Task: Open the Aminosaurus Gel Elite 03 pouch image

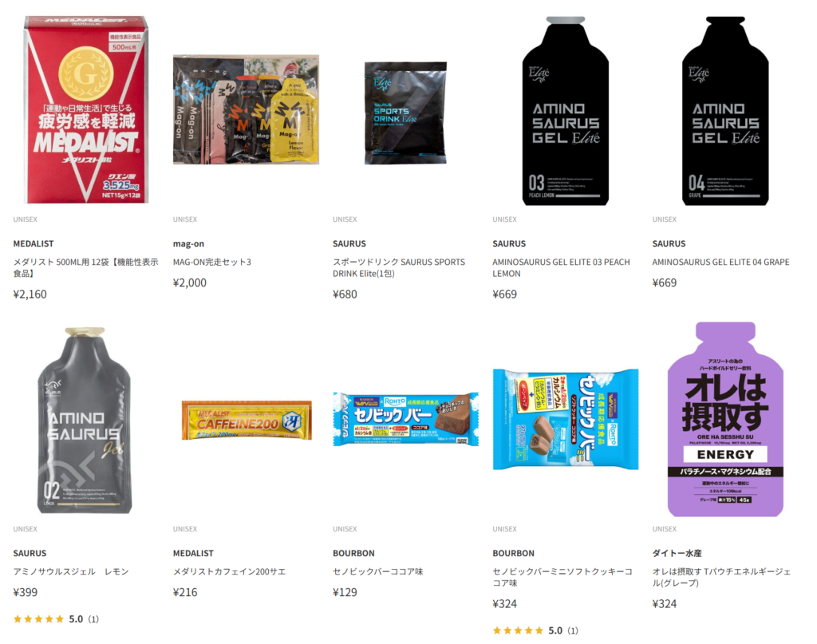Action: click(x=566, y=110)
